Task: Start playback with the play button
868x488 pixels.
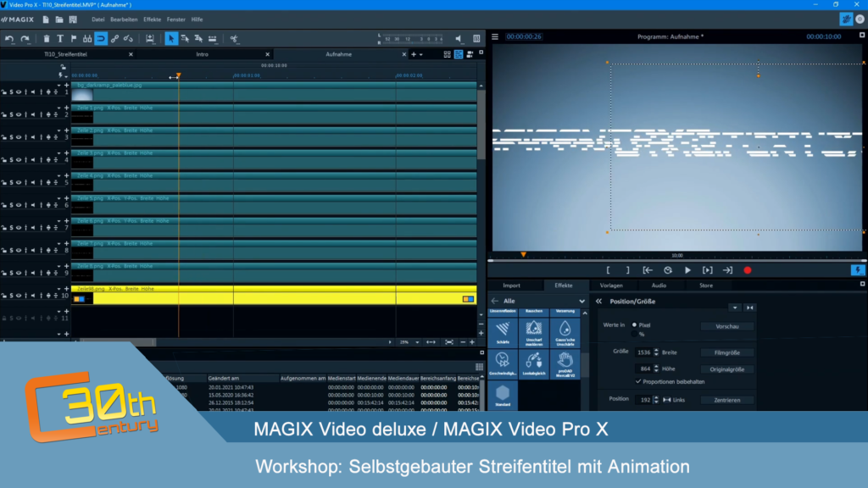Action: [687, 270]
